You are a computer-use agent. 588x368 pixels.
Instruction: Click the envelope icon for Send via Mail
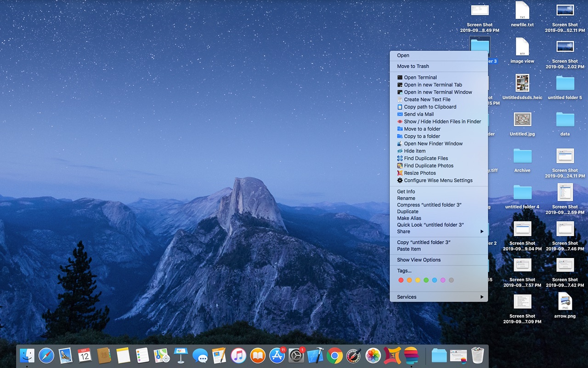pyautogui.click(x=400, y=115)
